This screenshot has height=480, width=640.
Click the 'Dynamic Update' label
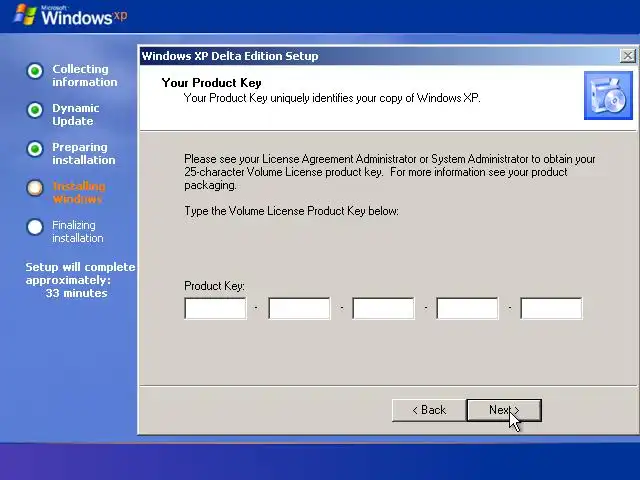coord(76,115)
